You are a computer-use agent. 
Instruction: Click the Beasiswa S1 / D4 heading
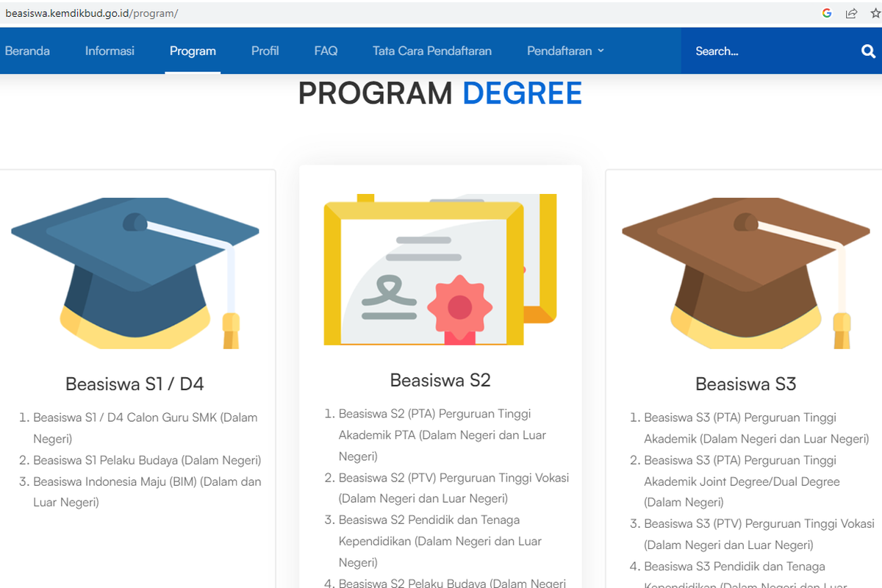(x=135, y=384)
